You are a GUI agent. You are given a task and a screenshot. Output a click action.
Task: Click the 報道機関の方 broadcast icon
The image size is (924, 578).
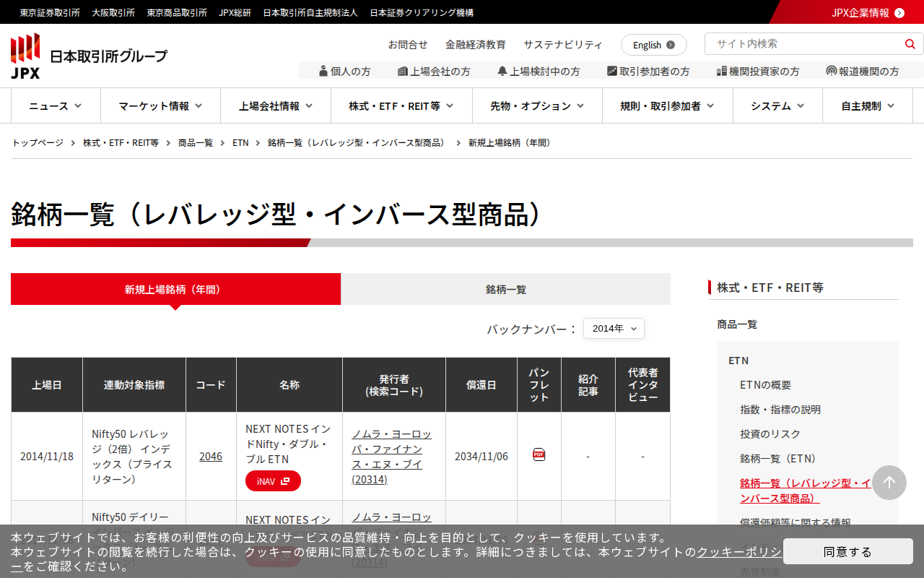coord(832,71)
